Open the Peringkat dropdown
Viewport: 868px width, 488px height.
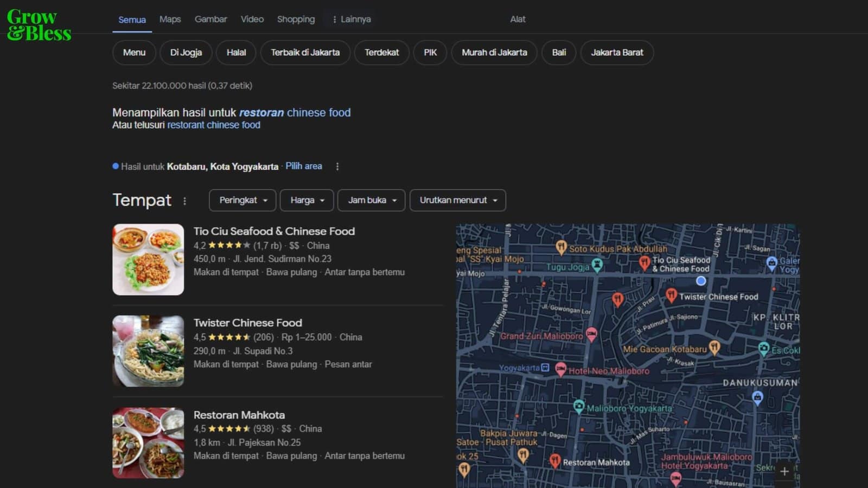pyautogui.click(x=242, y=200)
